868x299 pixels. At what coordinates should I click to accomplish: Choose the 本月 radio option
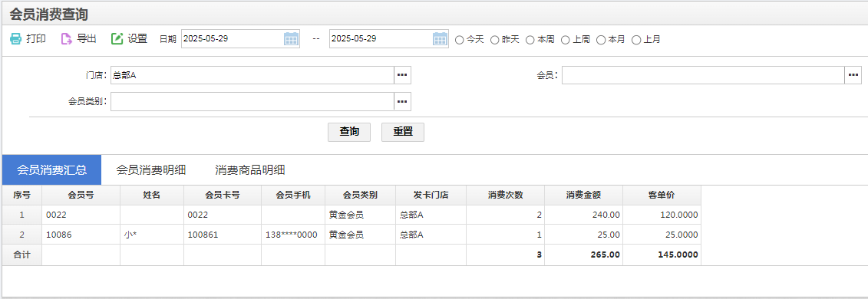(601, 40)
